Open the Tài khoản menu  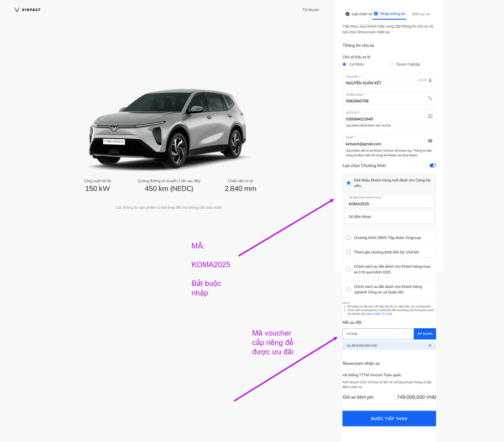coord(311,10)
